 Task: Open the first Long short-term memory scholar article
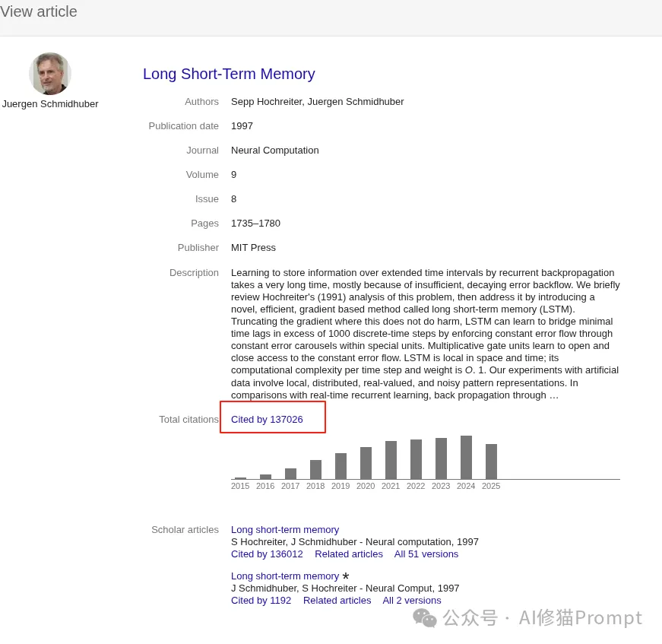click(285, 529)
